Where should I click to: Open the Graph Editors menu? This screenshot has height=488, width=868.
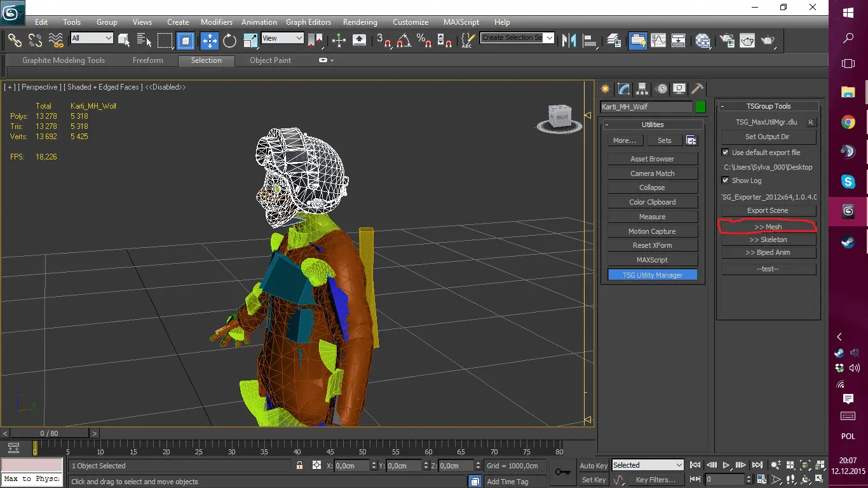pos(308,22)
